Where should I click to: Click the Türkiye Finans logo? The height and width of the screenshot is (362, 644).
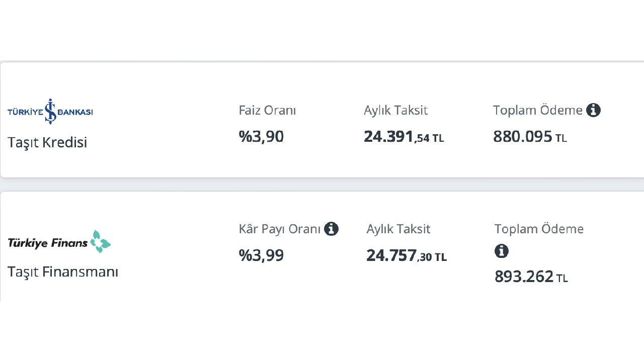click(59, 242)
